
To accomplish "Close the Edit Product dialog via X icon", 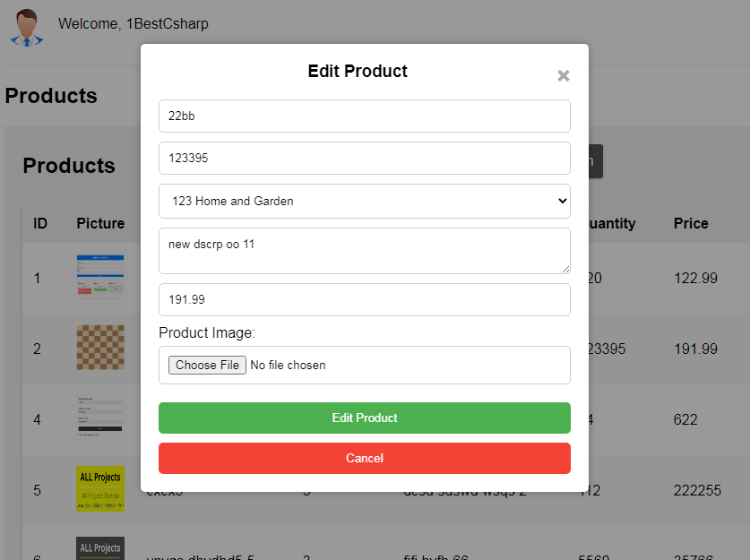I will [563, 75].
